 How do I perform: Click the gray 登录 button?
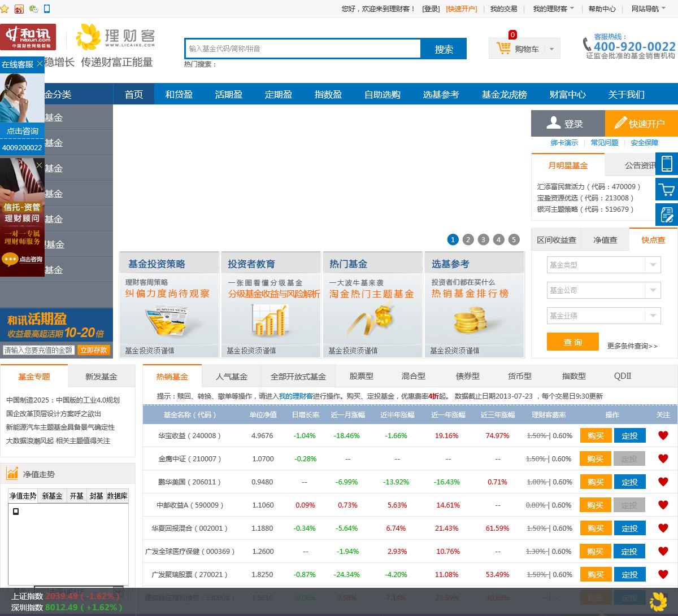tap(568, 123)
